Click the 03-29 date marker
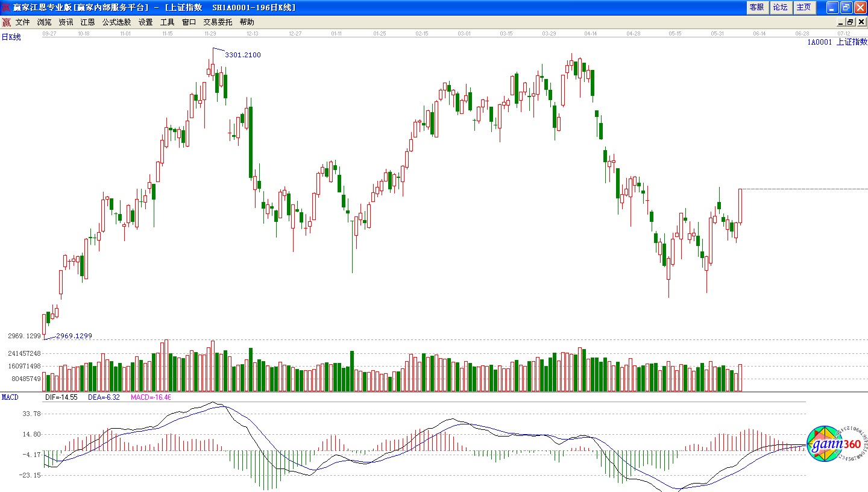 pyautogui.click(x=549, y=34)
